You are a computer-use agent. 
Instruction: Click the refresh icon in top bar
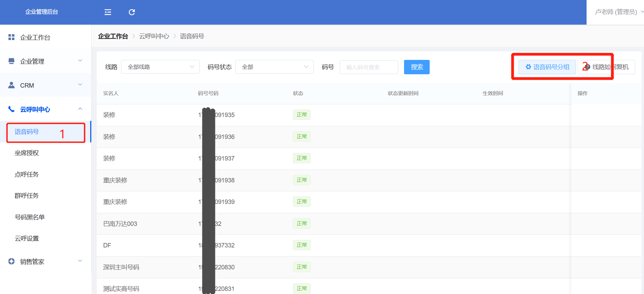click(x=132, y=12)
